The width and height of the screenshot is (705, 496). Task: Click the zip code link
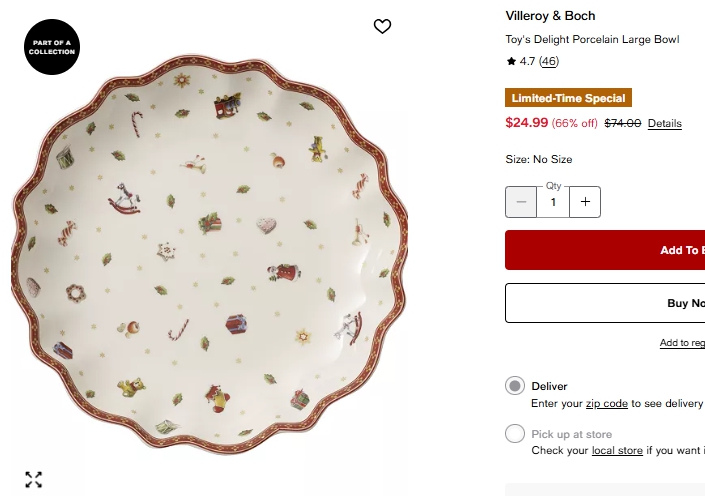tap(607, 404)
